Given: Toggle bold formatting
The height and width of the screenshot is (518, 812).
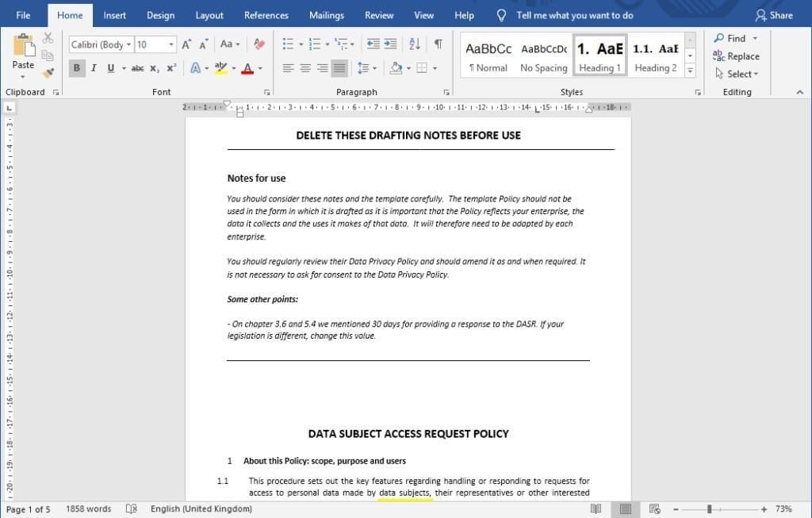Looking at the screenshot, I should [x=76, y=67].
